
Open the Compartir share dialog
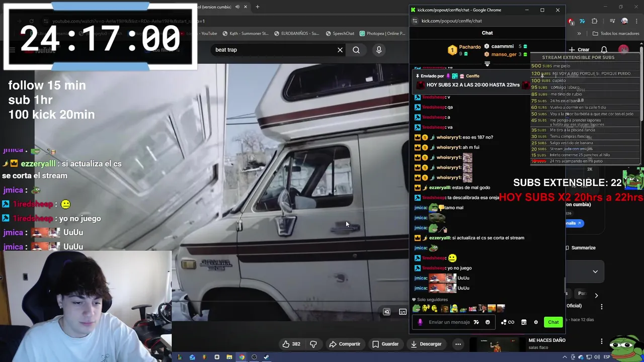(x=345, y=344)
